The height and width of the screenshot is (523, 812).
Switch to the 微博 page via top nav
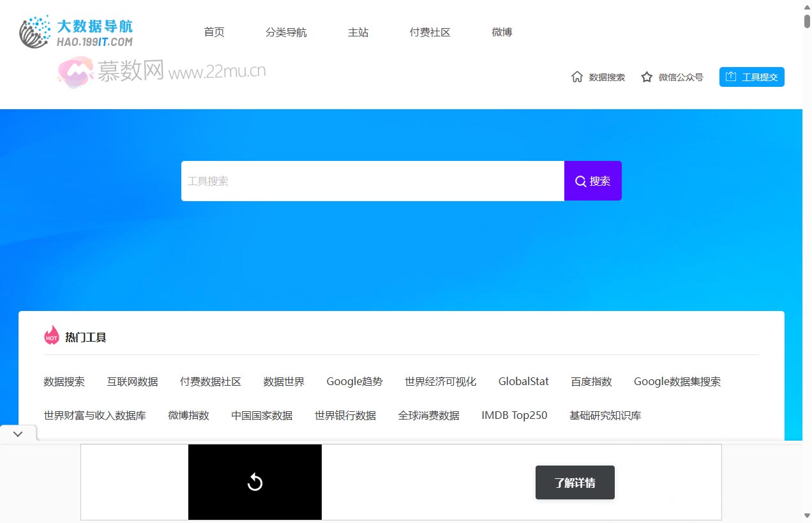502,32
